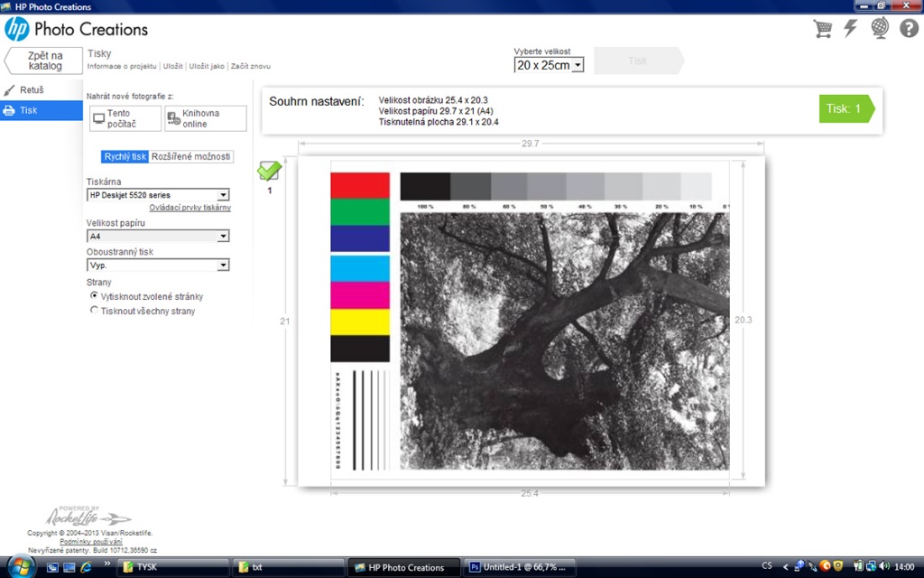
Task: Open Ovládací prvky tiskárny link
Action: [189, 208]
